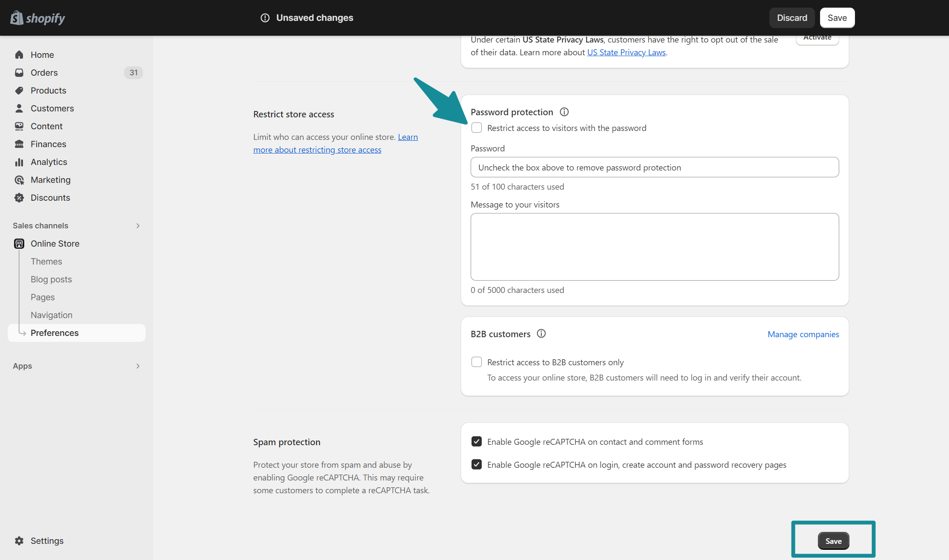Expand the Apps section chevron

tap(138, 366)
